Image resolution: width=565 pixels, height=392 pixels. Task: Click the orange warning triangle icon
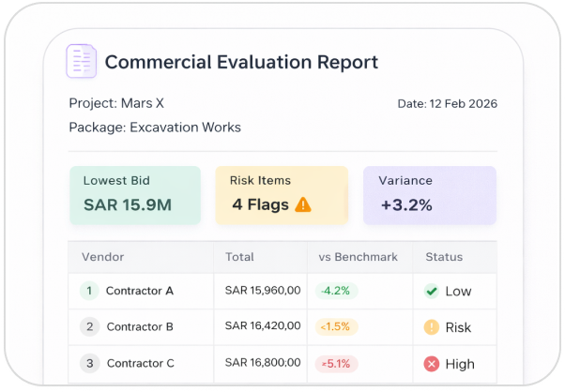303,204
